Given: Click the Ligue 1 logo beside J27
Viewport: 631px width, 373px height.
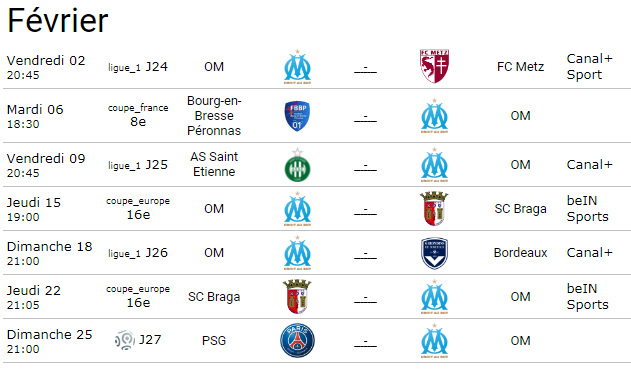Looking at the screenshot, I should (x=125, y=340).
